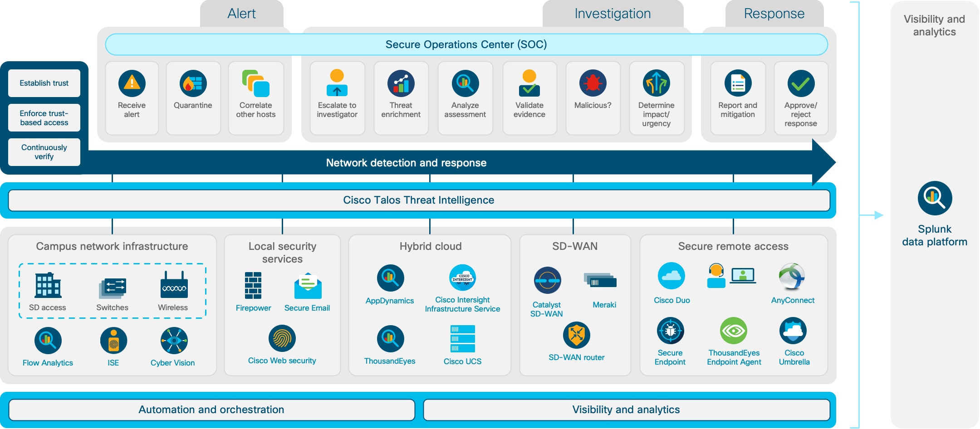Click the ISE identity icon
Image resolution: width=980 pixels, height=429 pixels.
tap(113, 341)
